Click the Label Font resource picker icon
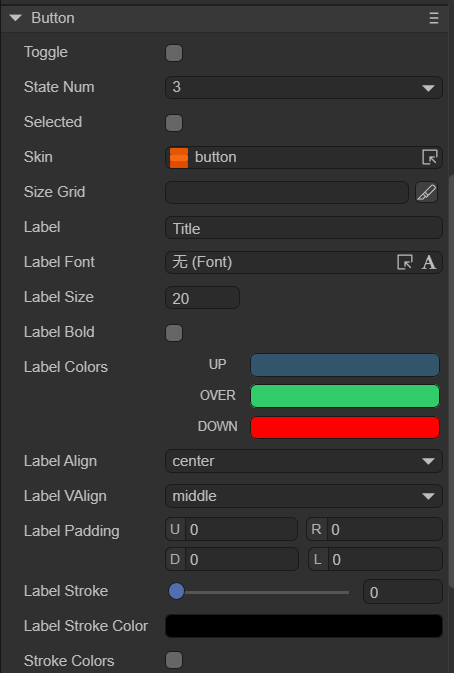 click(x=405, y=262)
